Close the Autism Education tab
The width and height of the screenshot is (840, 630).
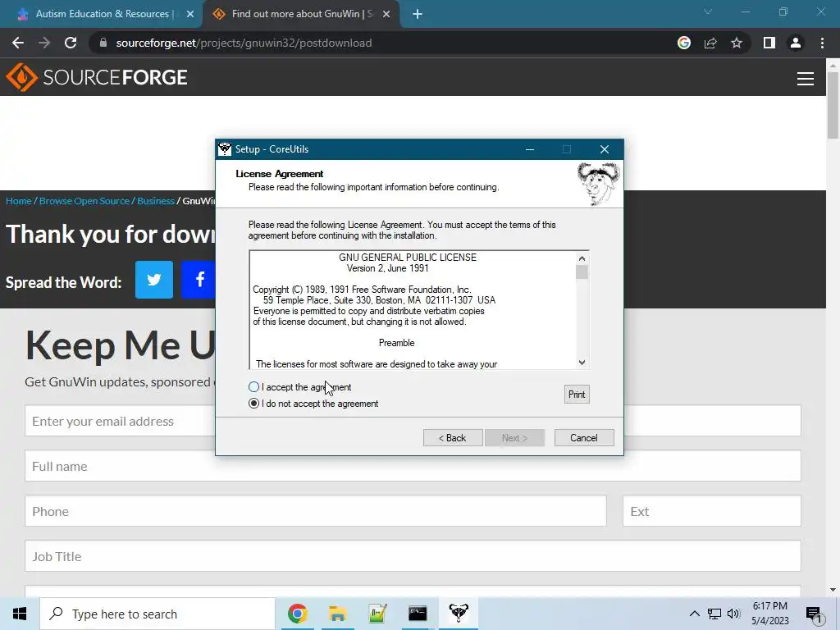tap(190, 15)
